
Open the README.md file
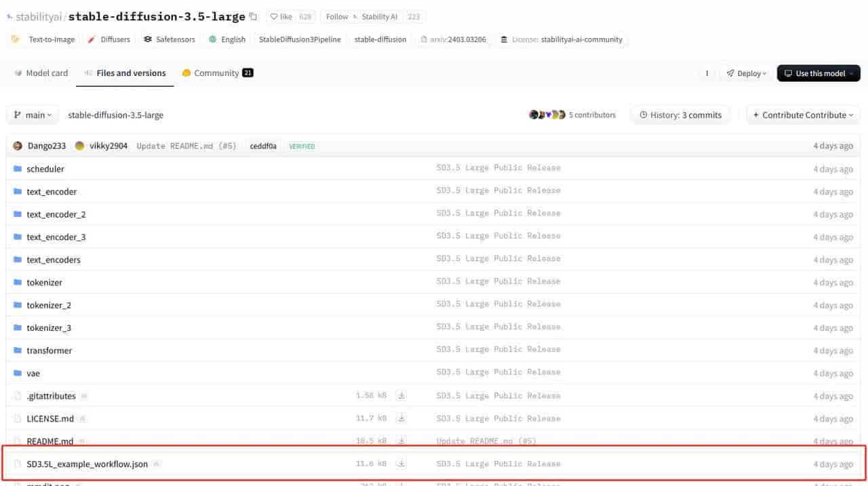(50, 441)
